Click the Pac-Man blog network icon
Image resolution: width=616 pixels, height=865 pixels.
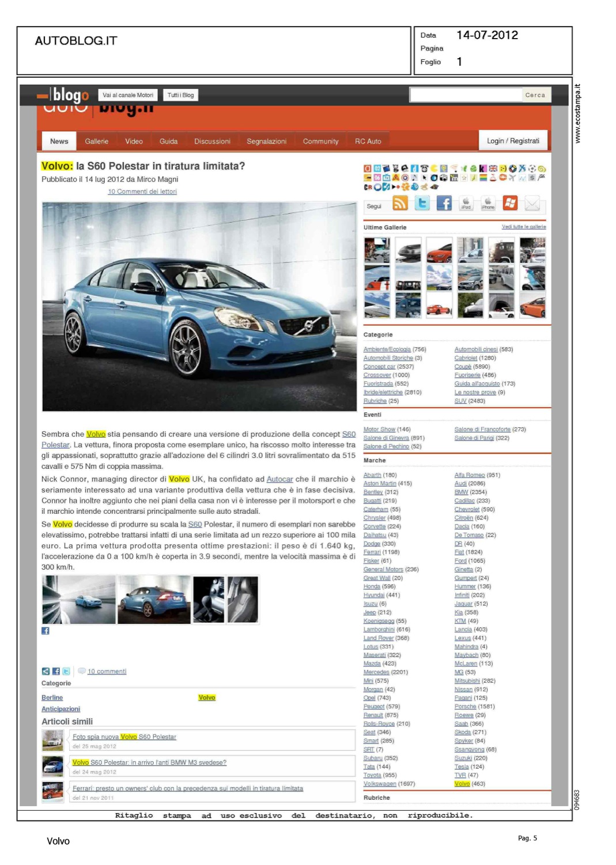point(435,168)
